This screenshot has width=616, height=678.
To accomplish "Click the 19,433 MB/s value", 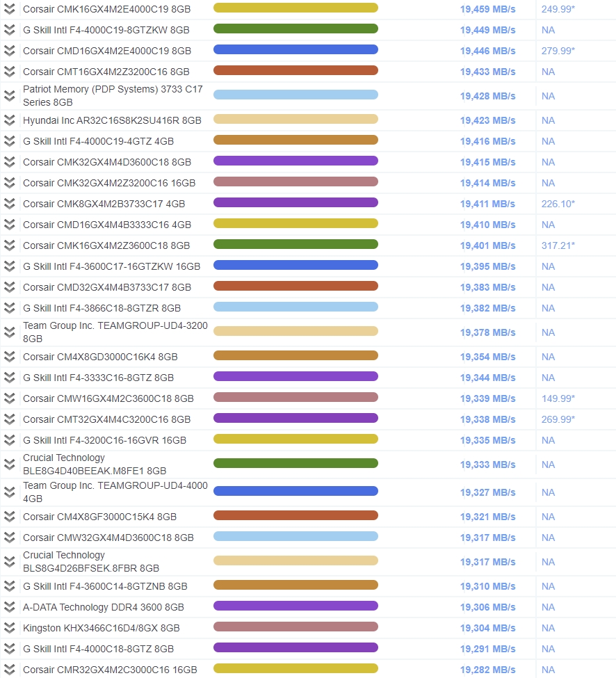I will (487, 72).
